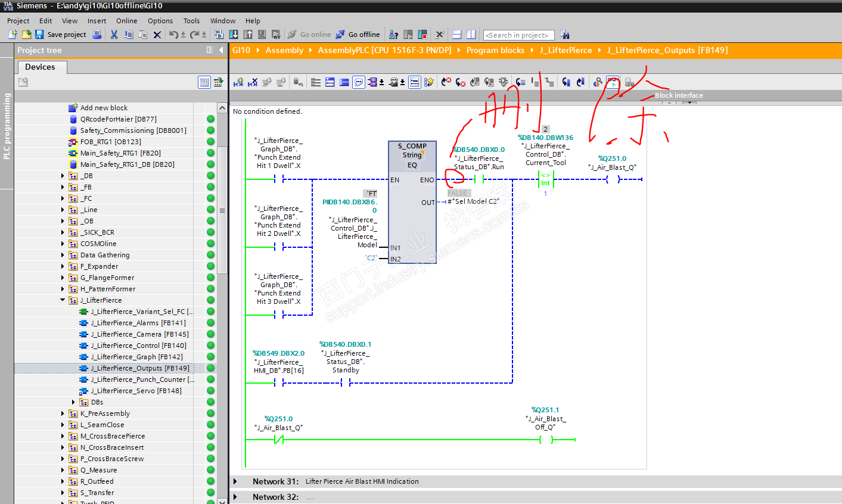Collapse the J_LifterPierce folder
This screenshot has width=842, height=504.
click(x=63, y=300)
